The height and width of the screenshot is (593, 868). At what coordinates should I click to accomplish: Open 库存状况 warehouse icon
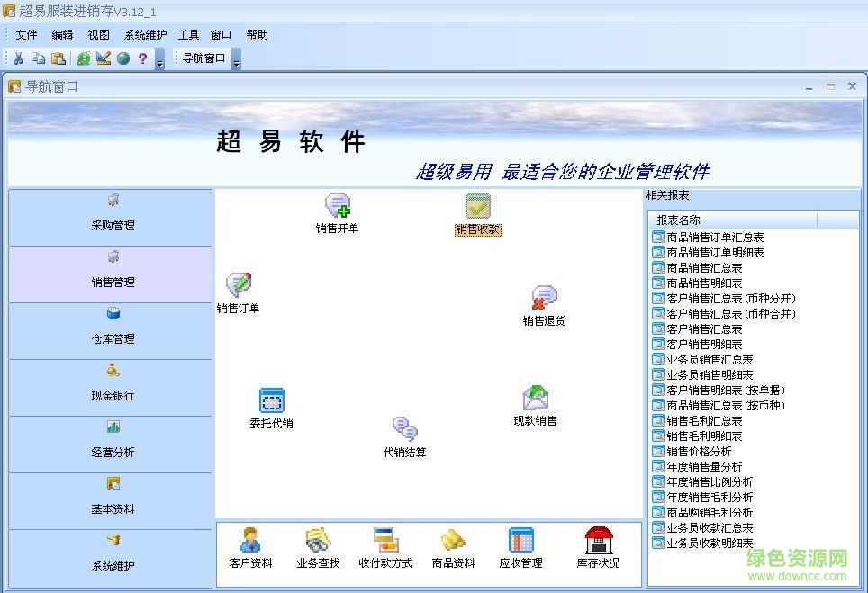tap(599, 543)
